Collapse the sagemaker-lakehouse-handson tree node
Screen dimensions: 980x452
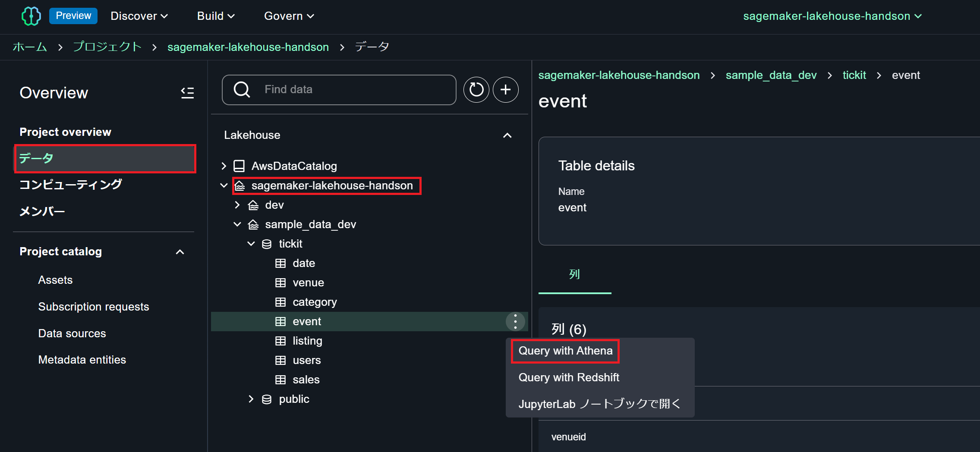point(224,185)
